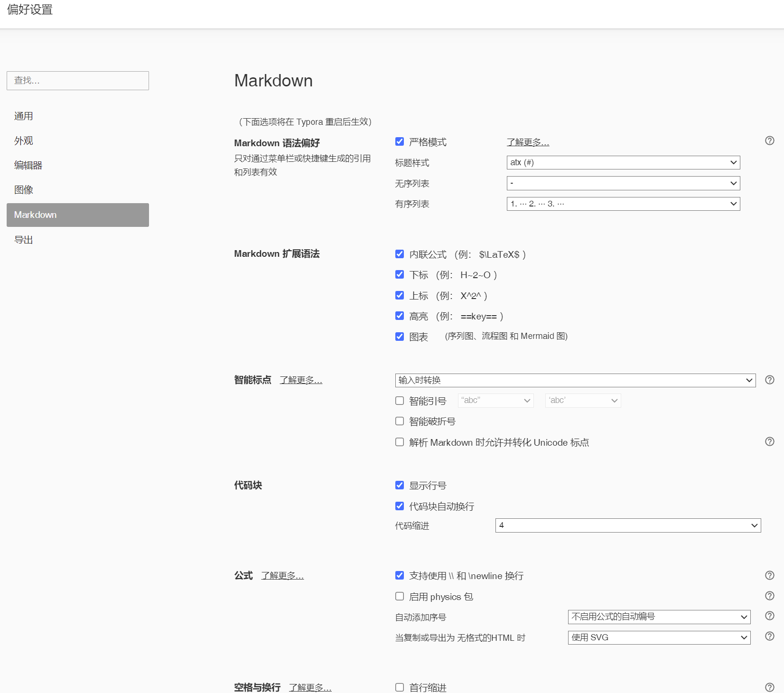Open the 导出 preferences section
Screen dimensions: 784x693
click(23, 239)
